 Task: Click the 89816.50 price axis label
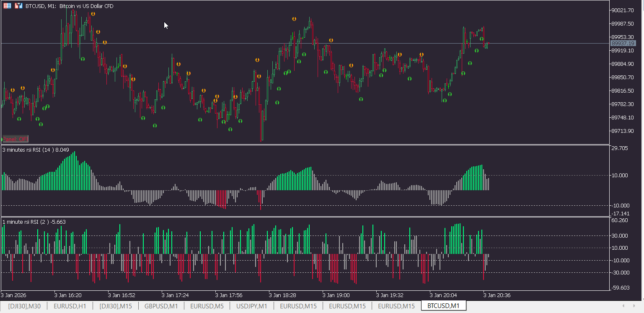tap(622, 91)
